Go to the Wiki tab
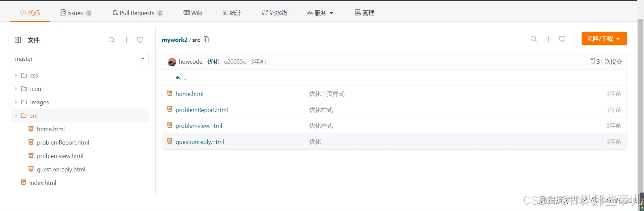The height and width of the screenshot is (211, 644). click(x=193, y=13)
